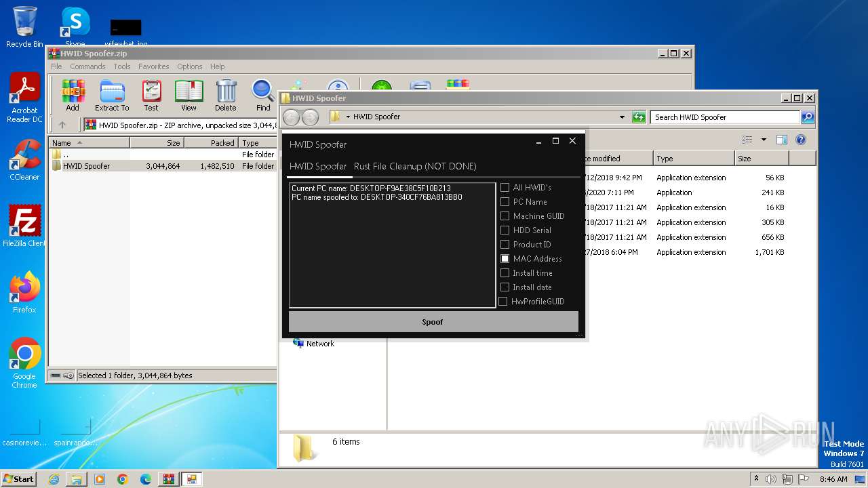Click the change view icon in Explorer
This screenshot has width=868, height=488.
(747, 140)
